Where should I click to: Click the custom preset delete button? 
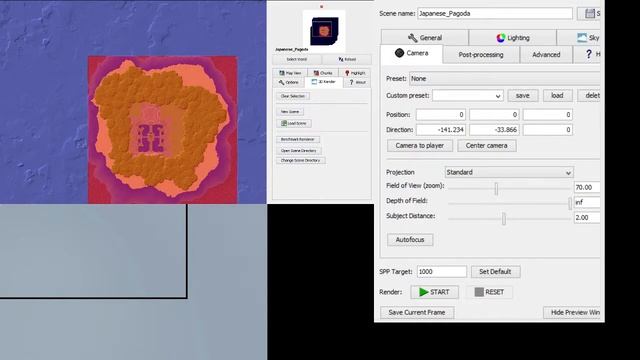point(589,96)
